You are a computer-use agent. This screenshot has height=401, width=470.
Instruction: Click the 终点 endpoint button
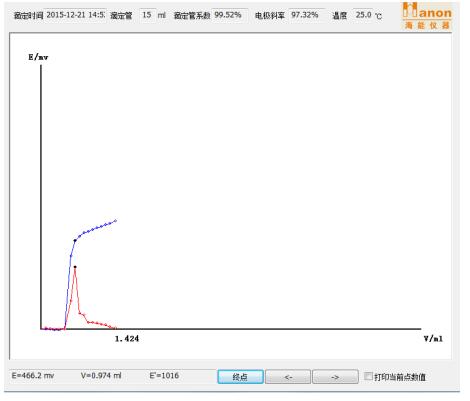pos(240,377)
